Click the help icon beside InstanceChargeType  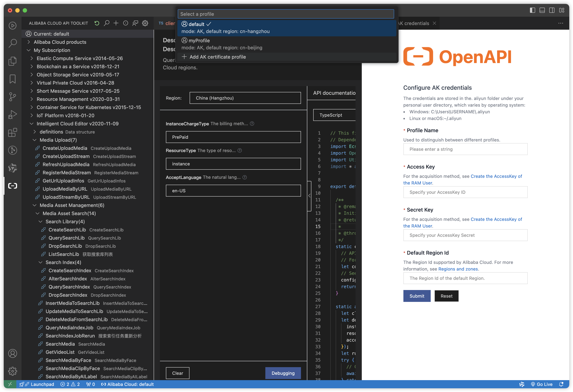pos(252,124)
